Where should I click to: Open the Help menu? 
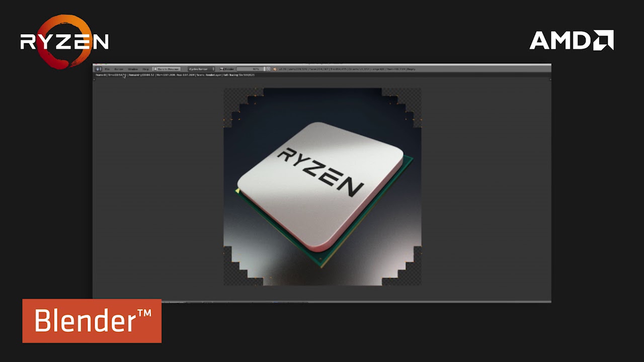tap(145, 69)
